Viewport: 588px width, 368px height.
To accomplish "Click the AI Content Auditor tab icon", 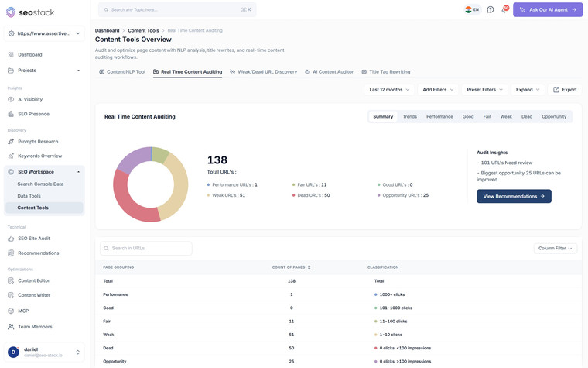I will tap(307, 72).
